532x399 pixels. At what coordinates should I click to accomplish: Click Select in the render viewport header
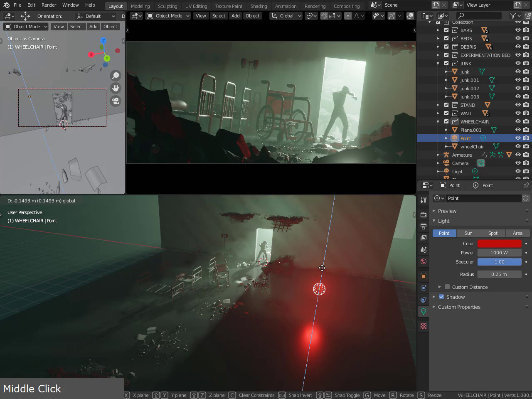[x=219, y=16]
